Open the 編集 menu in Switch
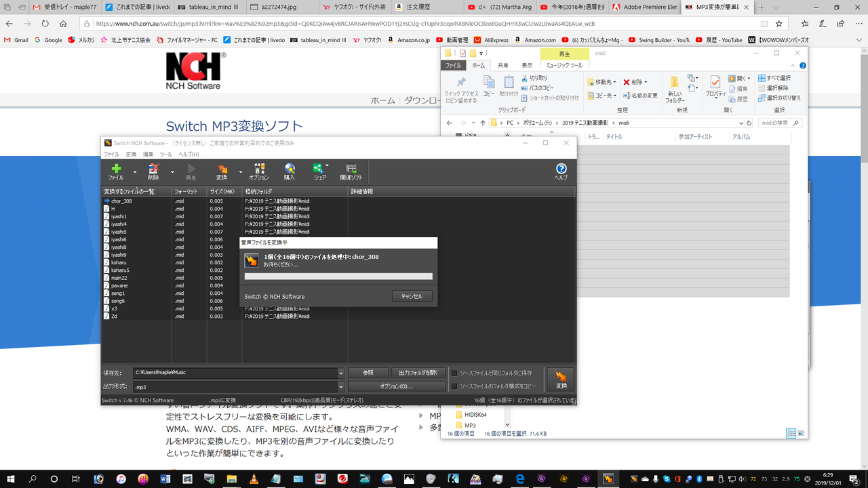 pos(148,155)
